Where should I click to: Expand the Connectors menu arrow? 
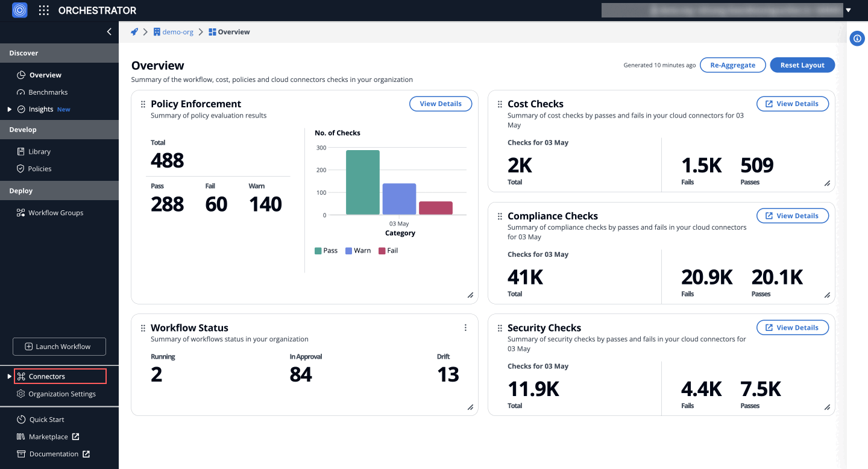tap(9, 377)
